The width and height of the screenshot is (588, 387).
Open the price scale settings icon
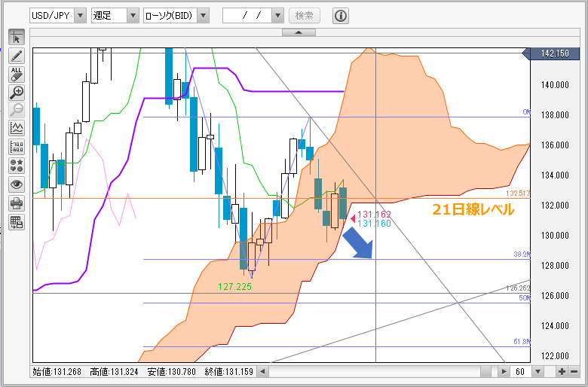(x=17, y=147)
